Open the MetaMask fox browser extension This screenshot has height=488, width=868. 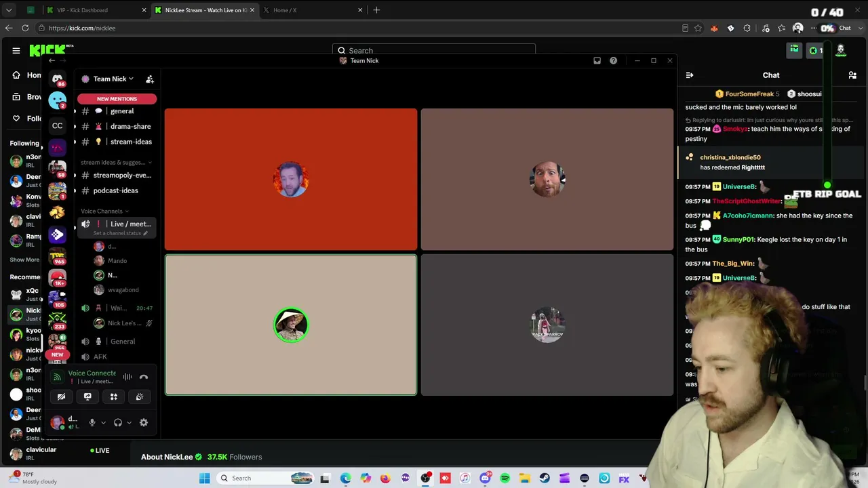tap(714, 28)
